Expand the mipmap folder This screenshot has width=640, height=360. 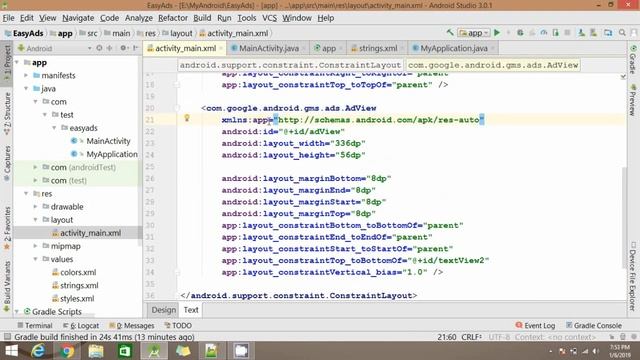36,246
